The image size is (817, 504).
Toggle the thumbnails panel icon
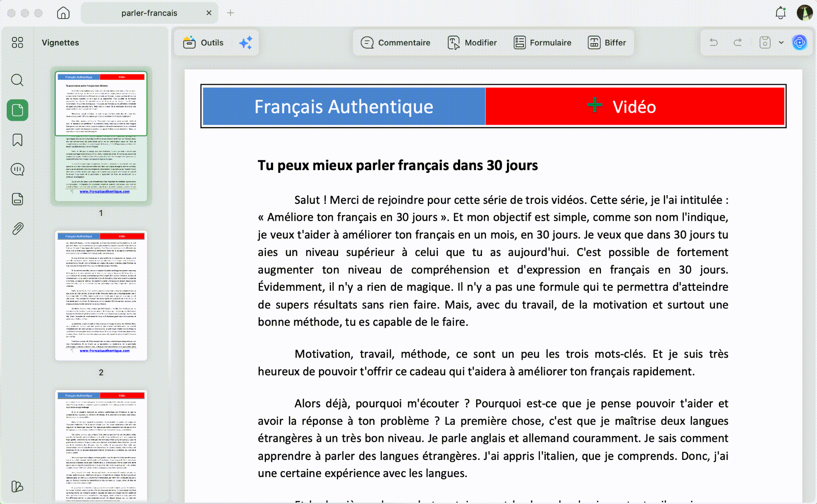pos(17,110)
